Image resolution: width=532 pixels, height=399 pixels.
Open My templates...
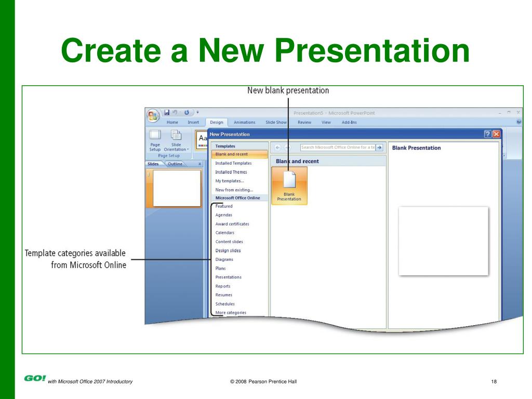[229, 181]
